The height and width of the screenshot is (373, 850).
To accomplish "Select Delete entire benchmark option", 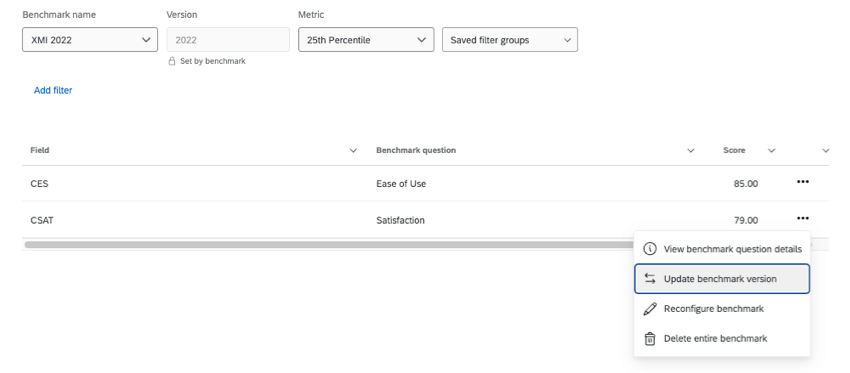I will [x=722, y=339].
